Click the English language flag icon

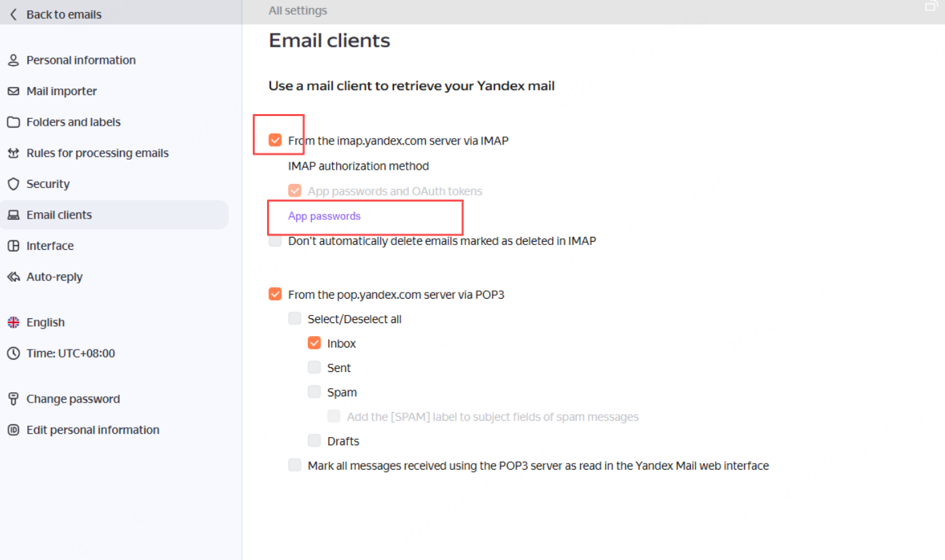[x=13, y=322]
